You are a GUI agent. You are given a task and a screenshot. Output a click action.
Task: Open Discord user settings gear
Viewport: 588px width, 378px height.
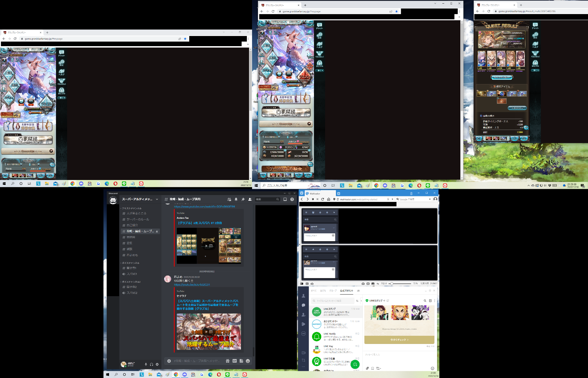click(157, 364)
